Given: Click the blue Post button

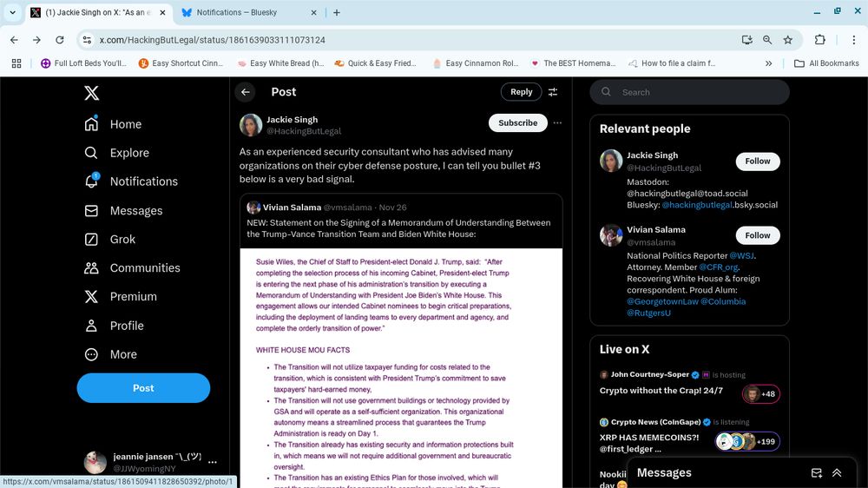Looking at the screenshot, I should [143, 388].
